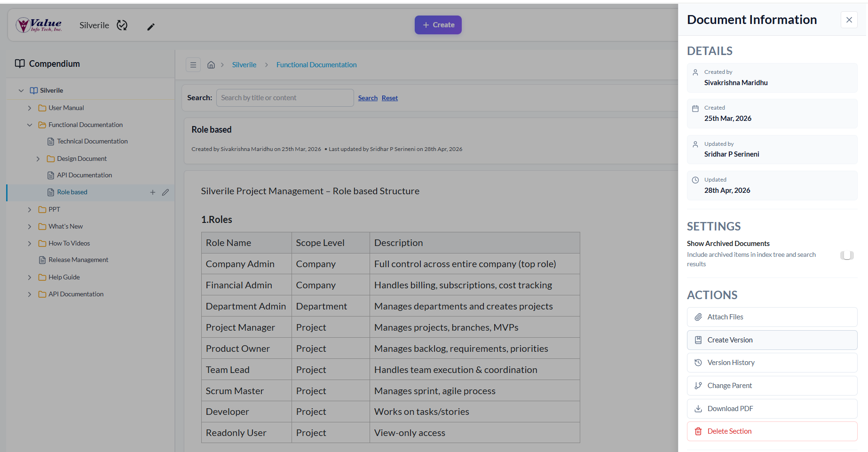Click the User Manual folder icon
The height and width of the screenshot is (452, 868).
click(x=42, y=108)
